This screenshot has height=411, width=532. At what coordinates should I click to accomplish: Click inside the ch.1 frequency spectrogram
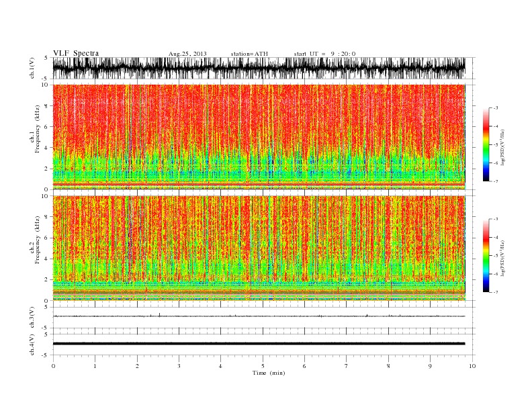259,137
